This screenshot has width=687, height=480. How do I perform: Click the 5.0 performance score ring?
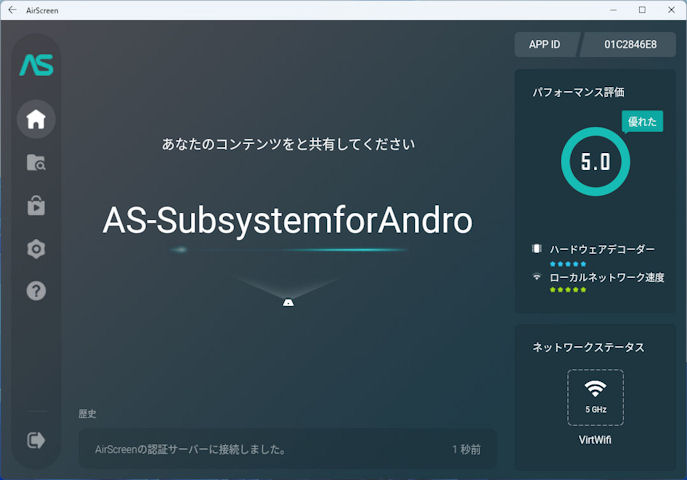(595, 162)
